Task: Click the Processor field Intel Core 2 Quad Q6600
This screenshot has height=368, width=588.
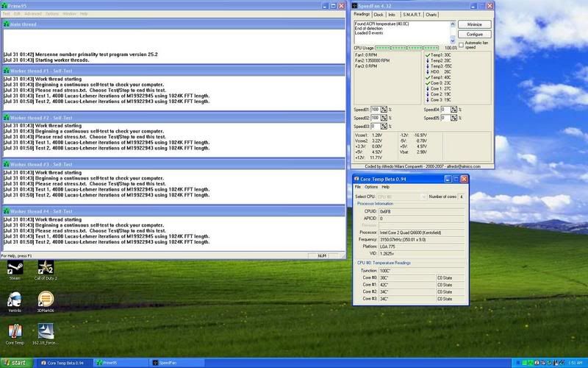Action: point(421,233)
